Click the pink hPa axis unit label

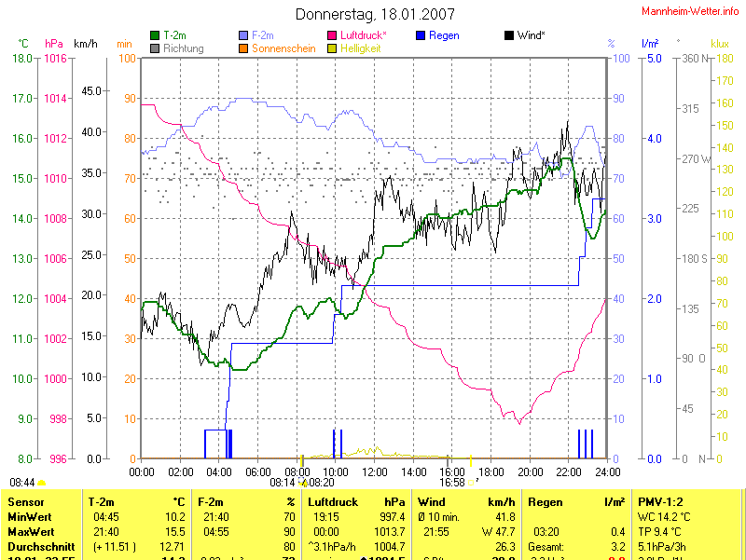point(54,44)
